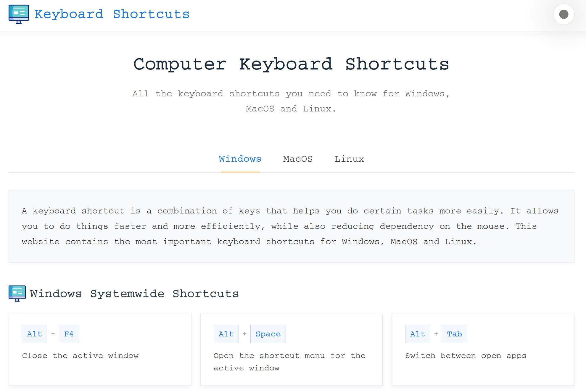This screenshot has height=392, width=586.
Task: Click the monitor logo icon in the header
Action: (x=19, y=14)
